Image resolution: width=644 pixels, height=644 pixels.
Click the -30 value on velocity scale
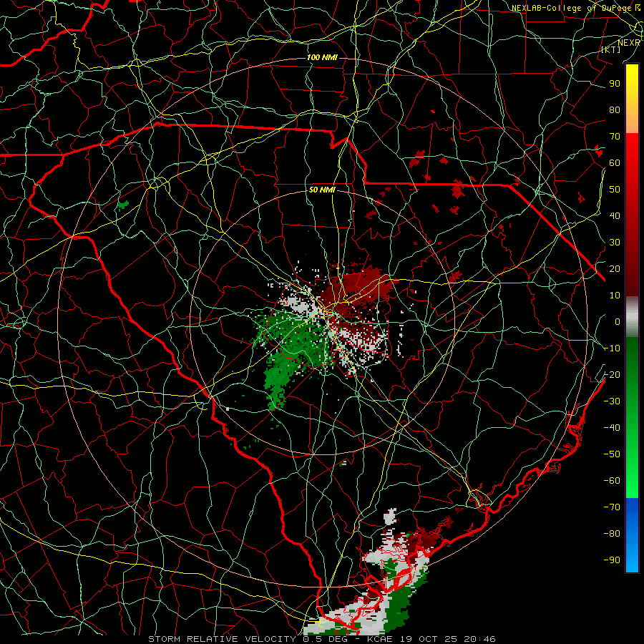pyautogui.click(x=612, y=401)
